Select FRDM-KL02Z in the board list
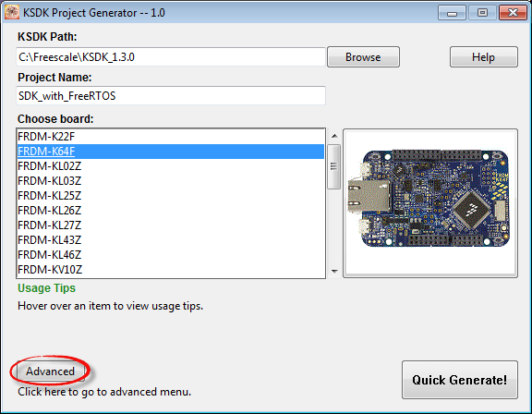The width and height of the screenshot is (532, 414). 171,166
